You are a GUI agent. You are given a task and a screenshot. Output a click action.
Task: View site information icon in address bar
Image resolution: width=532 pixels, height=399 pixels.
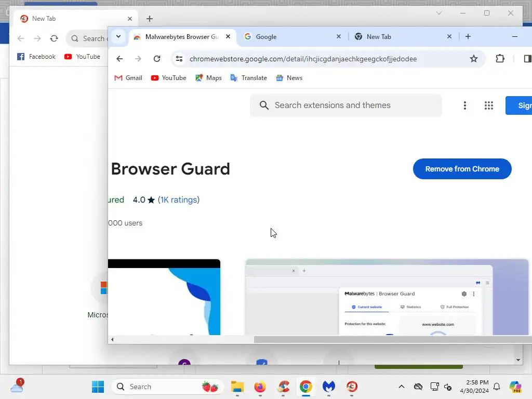(x=179, y=59)
